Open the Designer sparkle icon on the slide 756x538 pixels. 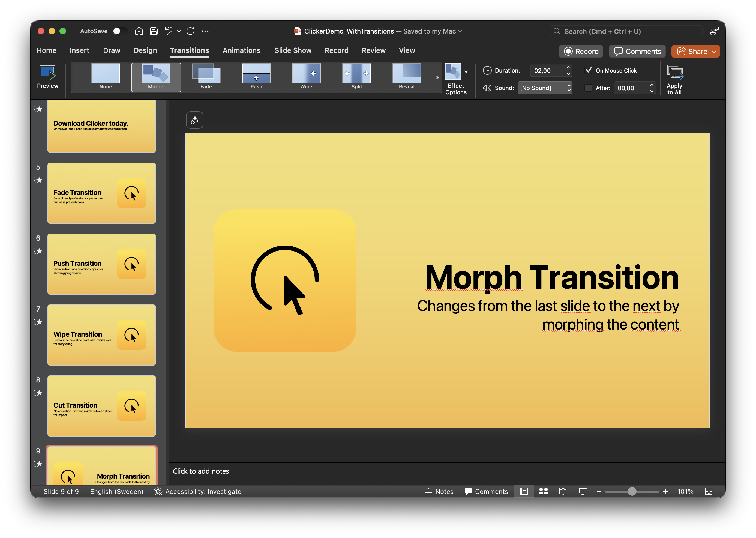[x=194, y=120]
